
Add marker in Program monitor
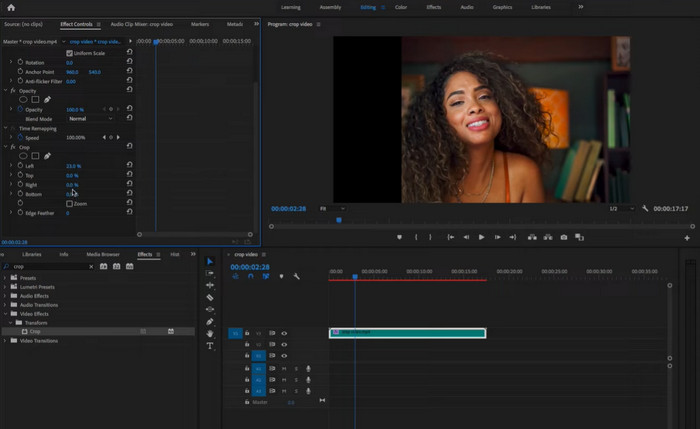click(x=400, y=237)
